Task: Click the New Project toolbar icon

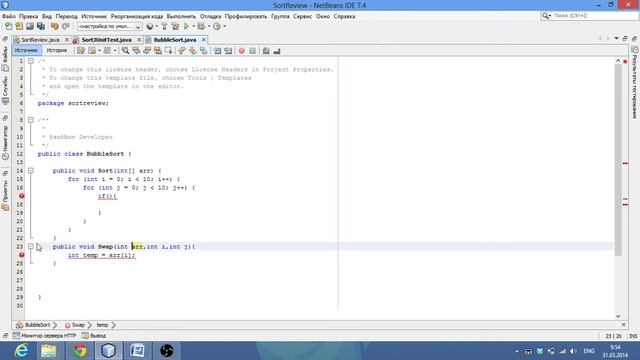Action: click(x=19, y=27)
